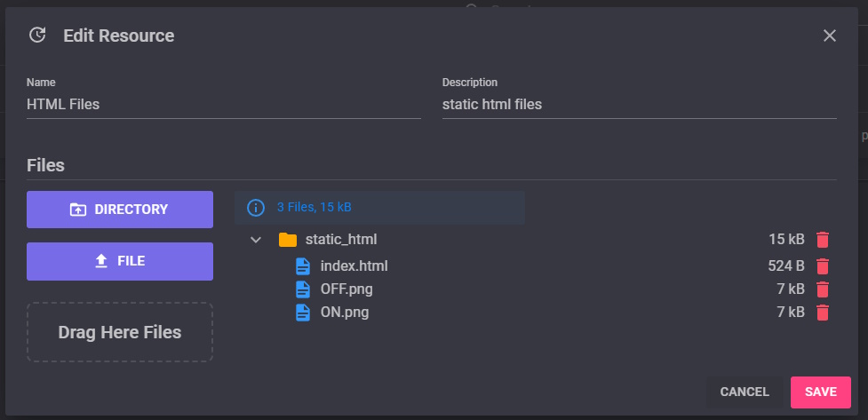Select index.html in the file tree
The height and width of the screenshot is (420, 868).
(354, 265)
